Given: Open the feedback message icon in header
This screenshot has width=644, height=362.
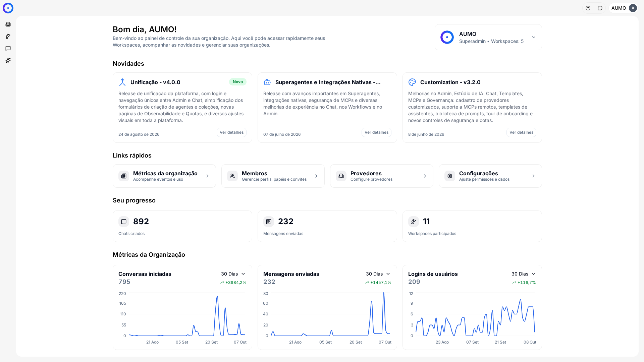Looking at the screenshot, I should [x=600, y=8].
